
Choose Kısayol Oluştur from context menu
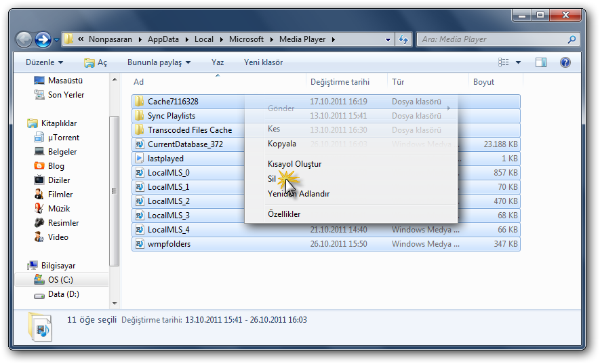(351, 164)
